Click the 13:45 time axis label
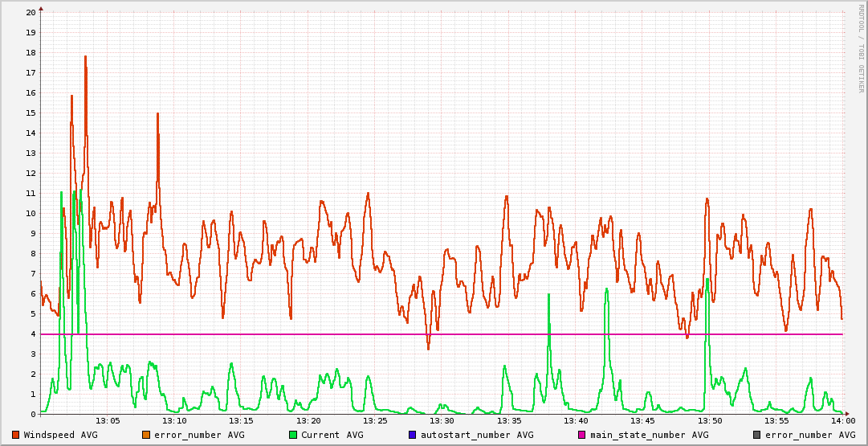Image resolution: width=868 pixels, height=446 pixels. click(642, 421)
